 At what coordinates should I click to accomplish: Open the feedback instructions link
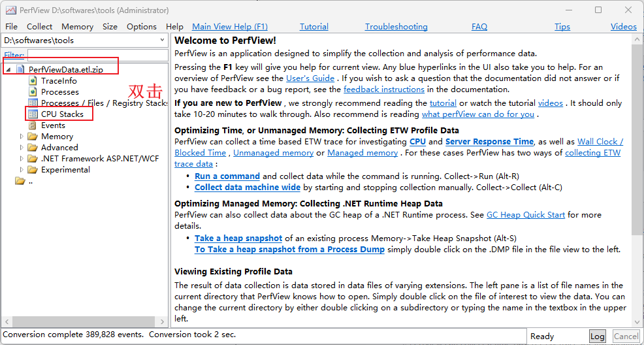(384, 89)
